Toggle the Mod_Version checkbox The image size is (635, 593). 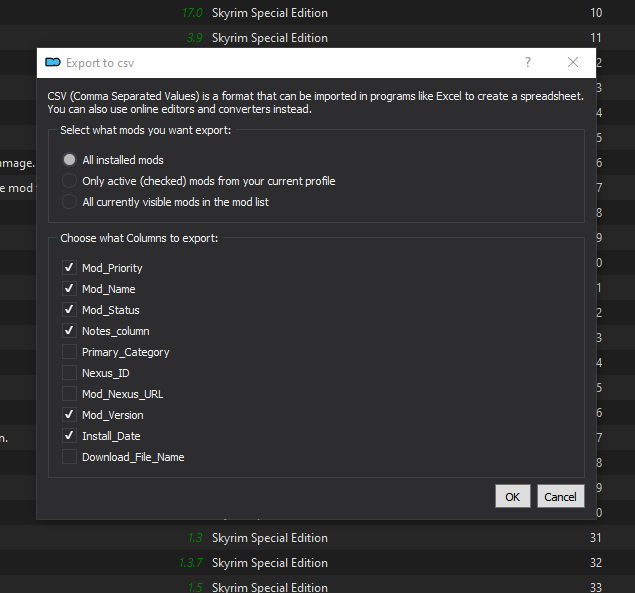[69, 415]
